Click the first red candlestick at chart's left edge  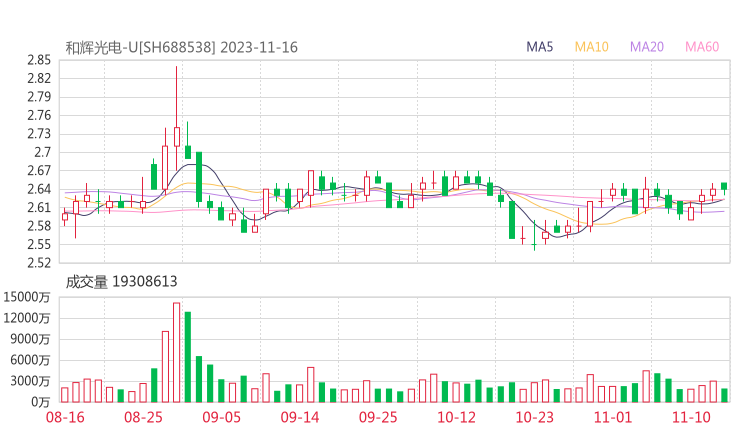[x=65, y=217]
